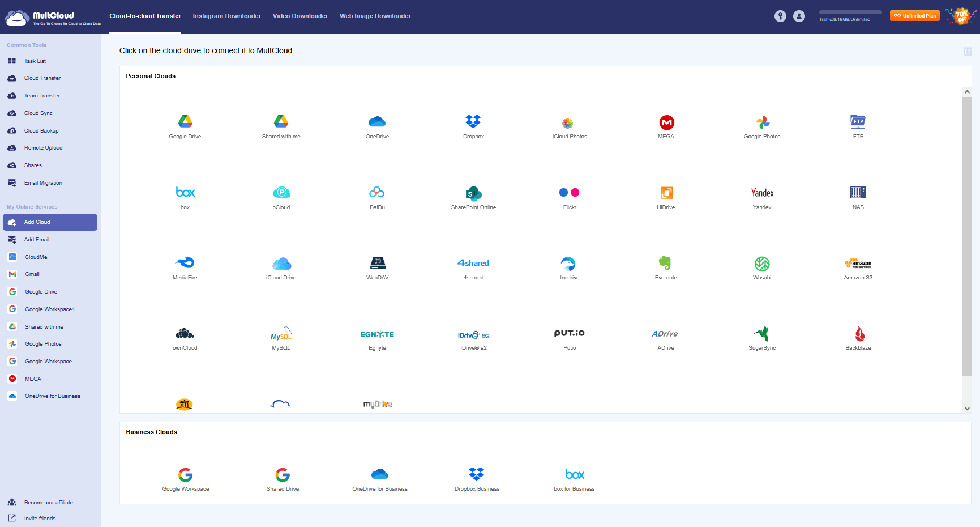Viewport: 980px width, 527px height.
Task: Add the pCloud drive
Action: pyautogui.click(x=281, y=193)
